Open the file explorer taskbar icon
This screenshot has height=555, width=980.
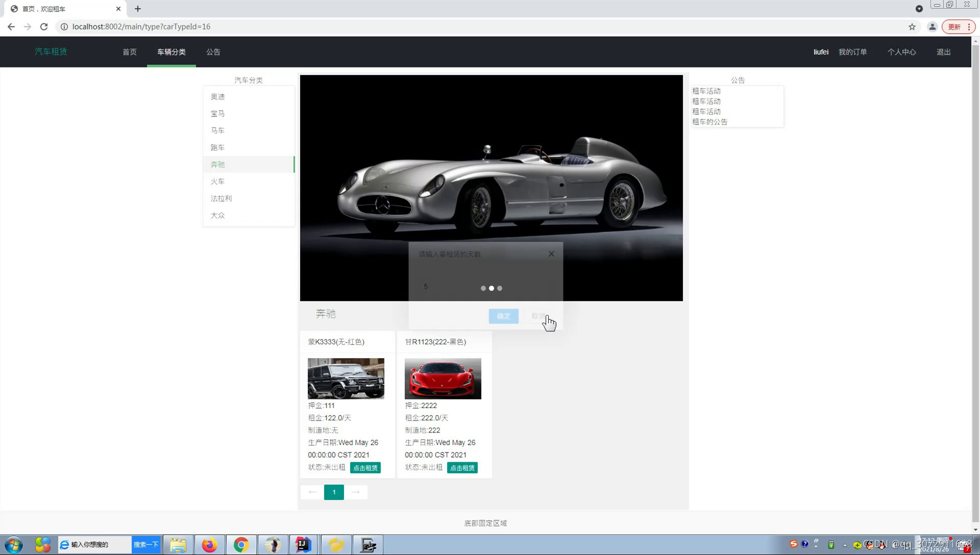pyautogui.click(x=178, y=545)
